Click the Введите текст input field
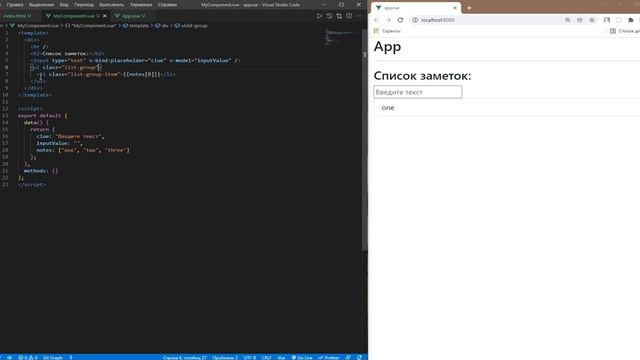Screen dimensions: 640x360 pyautogui.click(x=418, y=92)
